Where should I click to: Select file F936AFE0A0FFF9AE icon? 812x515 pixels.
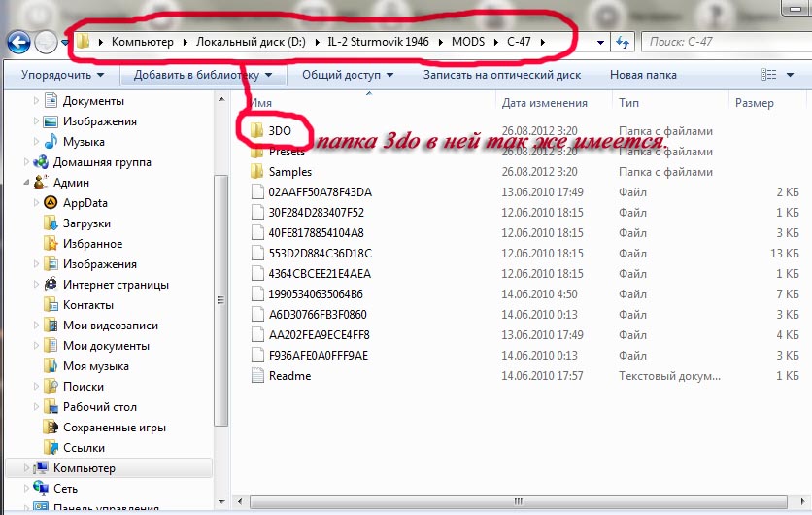[x=257, y=356]
